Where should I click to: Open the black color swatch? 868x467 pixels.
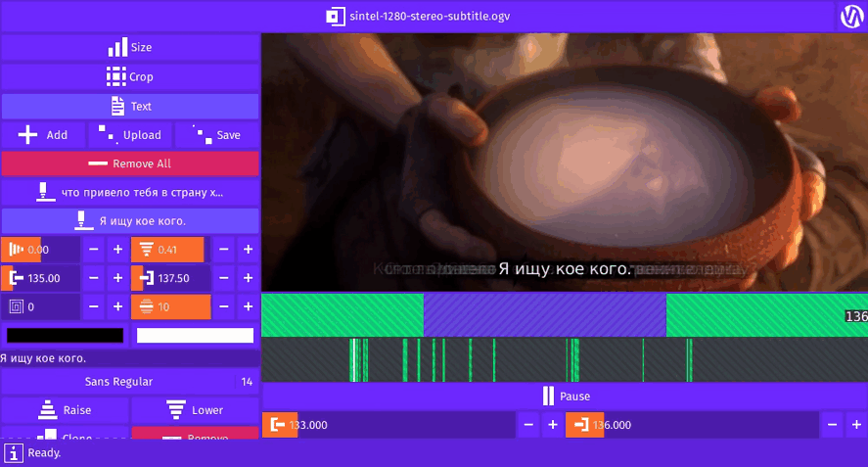point(65,336)
